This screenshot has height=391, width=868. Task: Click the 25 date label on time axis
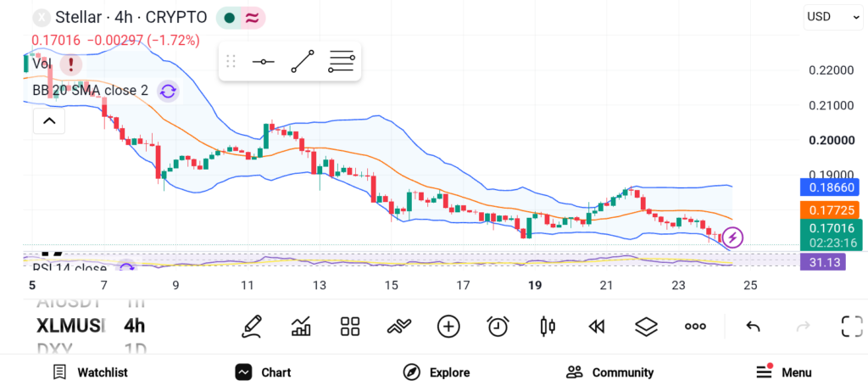[750, 285]
